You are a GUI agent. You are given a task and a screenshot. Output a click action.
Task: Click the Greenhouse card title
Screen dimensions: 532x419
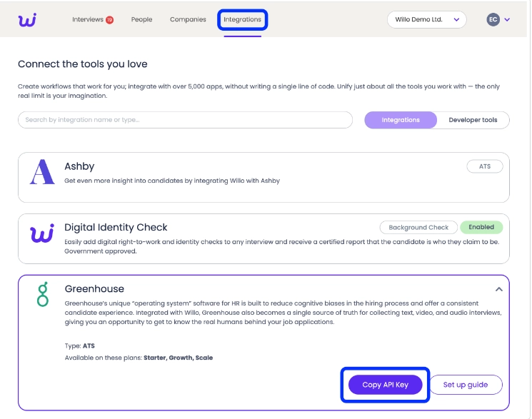(94, 288)
